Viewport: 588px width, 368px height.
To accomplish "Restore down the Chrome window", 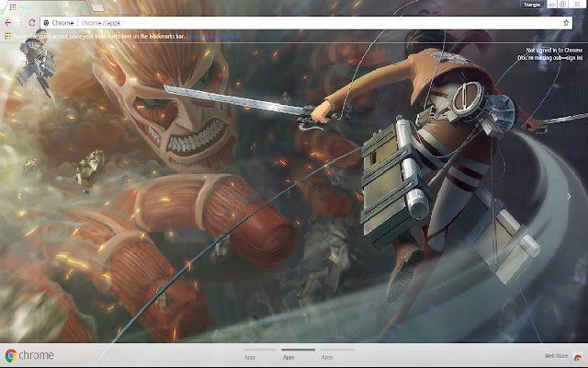I will point(563,5).
